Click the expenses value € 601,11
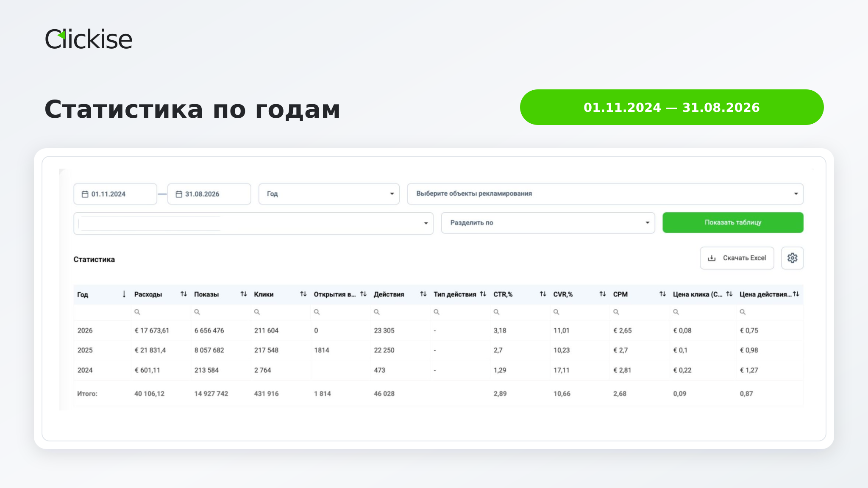The width and height of the screenshot is (868, 488). [147, 370]
